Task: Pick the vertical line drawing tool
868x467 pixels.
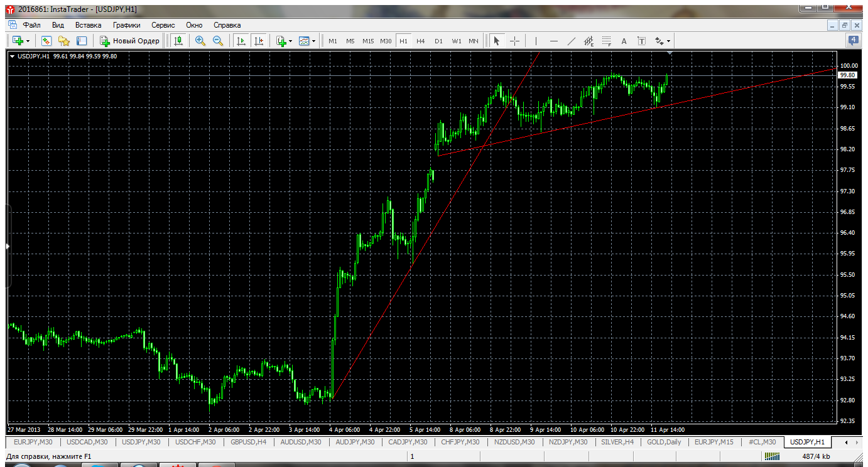Action: (536, 41)
